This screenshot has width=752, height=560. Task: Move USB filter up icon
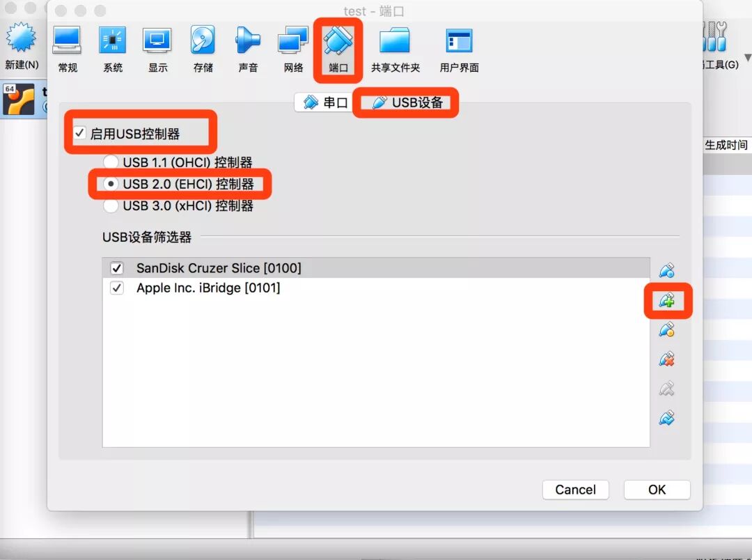point(666,389)
